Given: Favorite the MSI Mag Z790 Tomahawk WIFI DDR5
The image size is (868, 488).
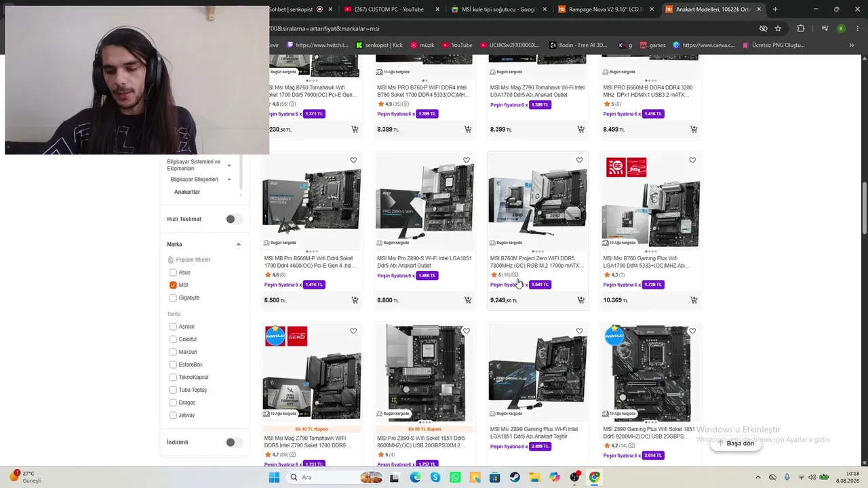Looking at the screenshot, I should [353, 331].
